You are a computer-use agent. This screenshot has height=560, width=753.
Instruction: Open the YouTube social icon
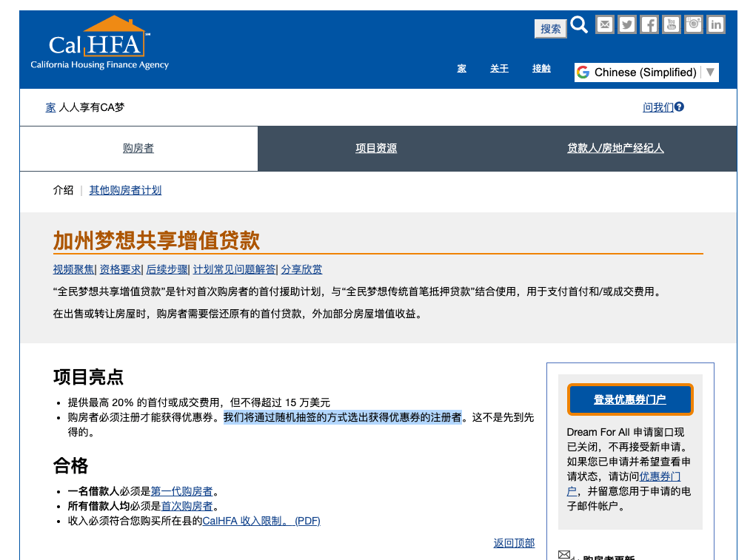coord(672,24)
